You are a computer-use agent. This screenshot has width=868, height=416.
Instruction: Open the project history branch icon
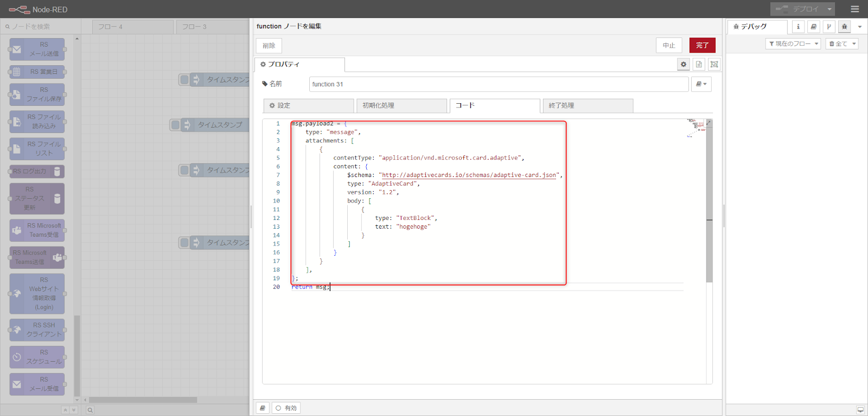click(829, 27)
